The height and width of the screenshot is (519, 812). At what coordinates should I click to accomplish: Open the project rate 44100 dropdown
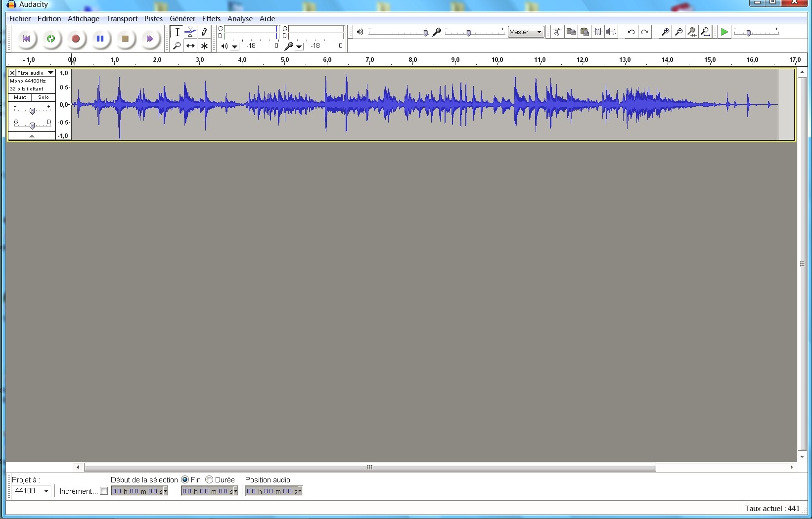click(x=46, y=491)
